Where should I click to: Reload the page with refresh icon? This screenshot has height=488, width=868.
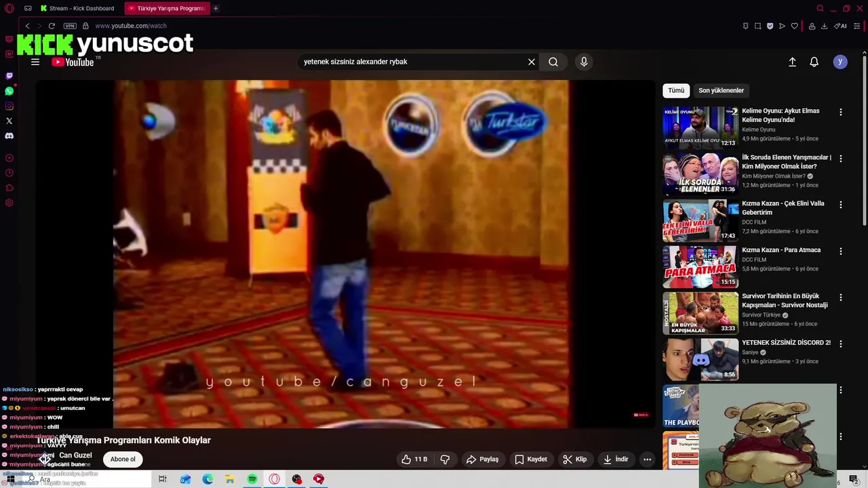52,26
